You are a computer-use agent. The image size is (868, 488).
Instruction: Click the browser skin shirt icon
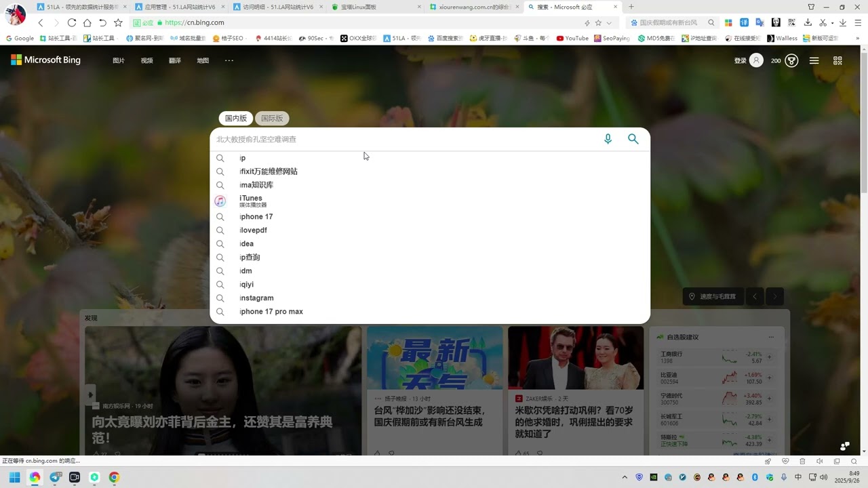(x=811, y=7)
